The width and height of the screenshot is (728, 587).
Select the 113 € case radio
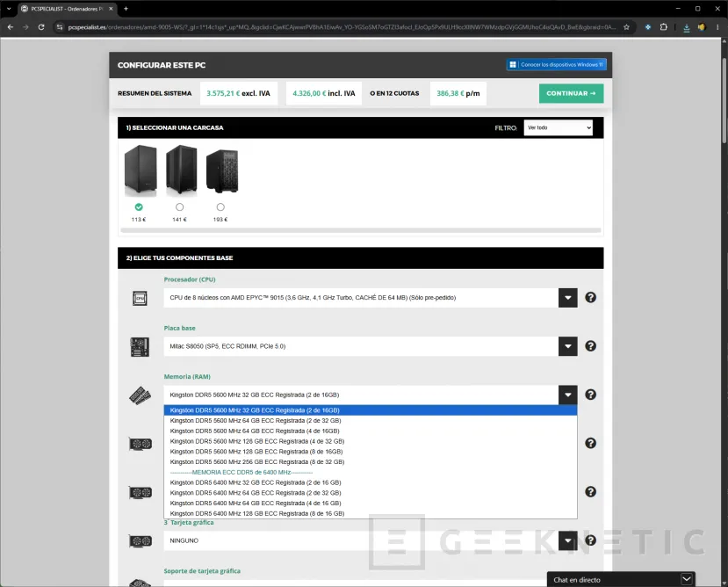coord(139,207)
